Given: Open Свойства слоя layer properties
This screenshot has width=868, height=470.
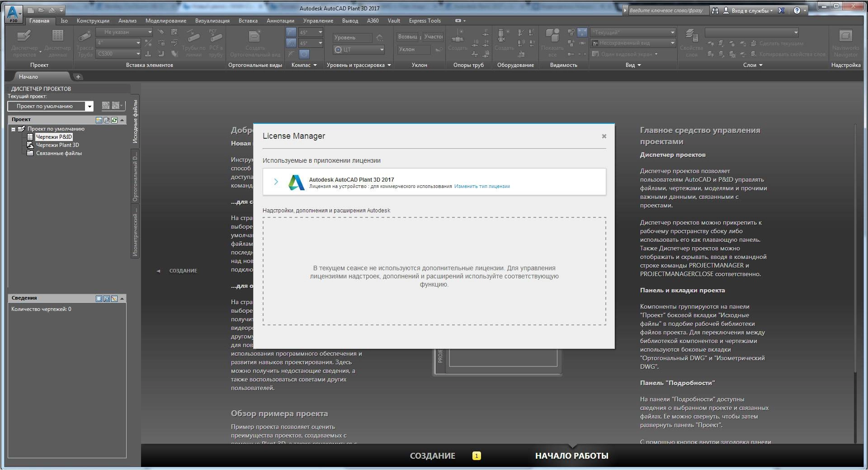Looking at the screenshot, I should [691, 43].
